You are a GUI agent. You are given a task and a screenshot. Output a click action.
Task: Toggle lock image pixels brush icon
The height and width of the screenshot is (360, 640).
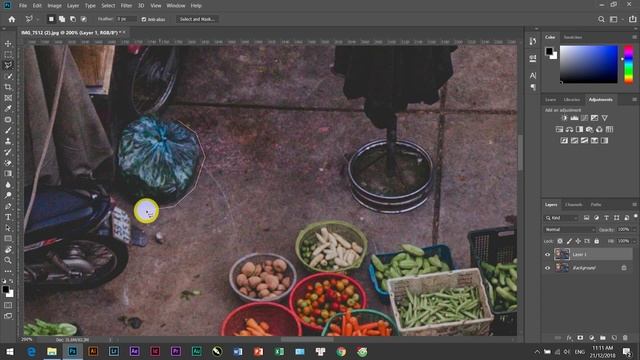[x=569, y=241]
